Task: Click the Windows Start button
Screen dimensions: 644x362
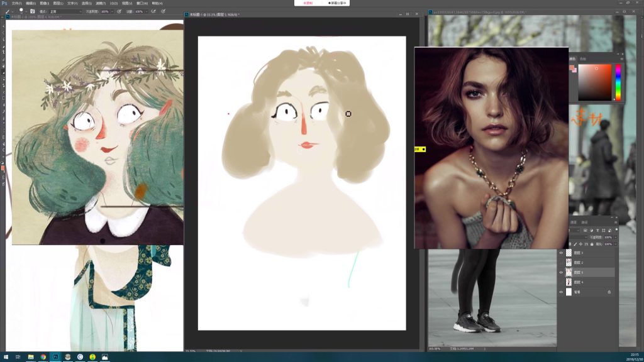Action: point(5,357)
